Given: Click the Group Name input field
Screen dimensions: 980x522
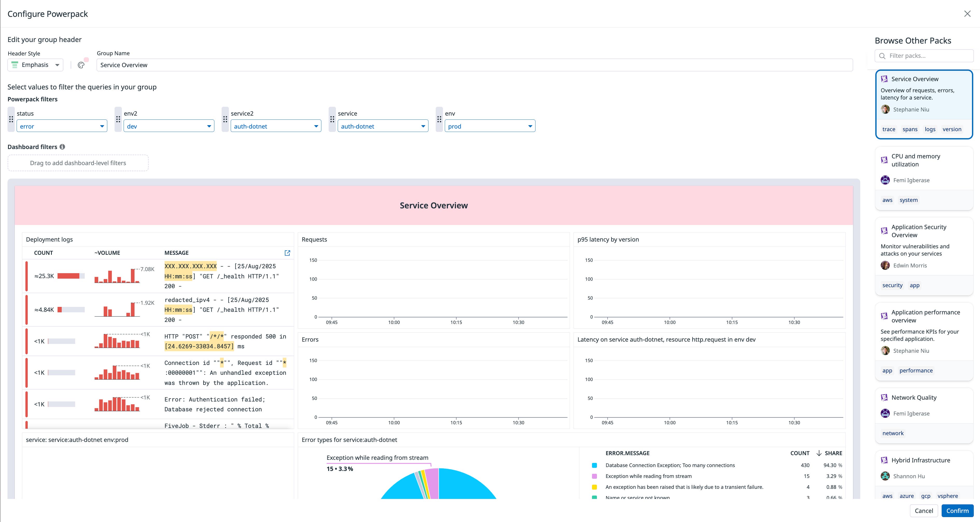Looking at the screenshot, I should [474, 65].
